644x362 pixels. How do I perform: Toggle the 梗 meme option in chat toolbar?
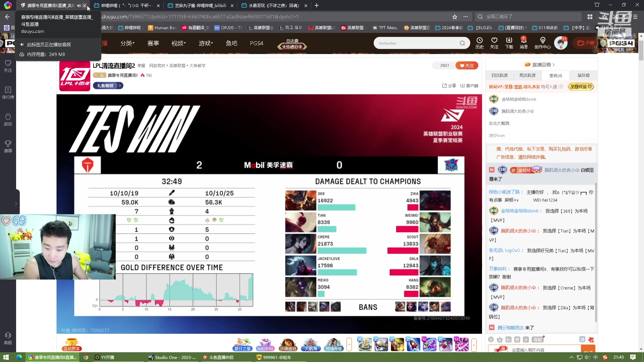pos(517,340)
